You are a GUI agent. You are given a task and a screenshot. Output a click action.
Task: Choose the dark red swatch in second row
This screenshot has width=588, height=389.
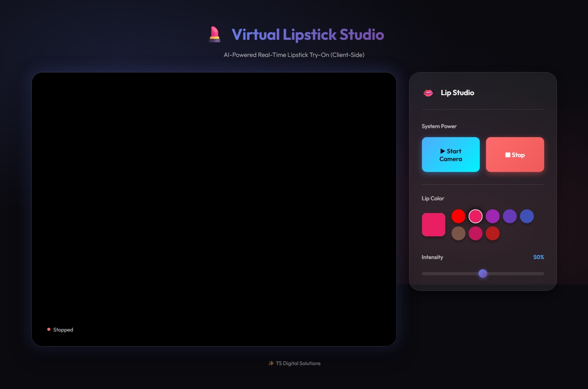point(492,233)
